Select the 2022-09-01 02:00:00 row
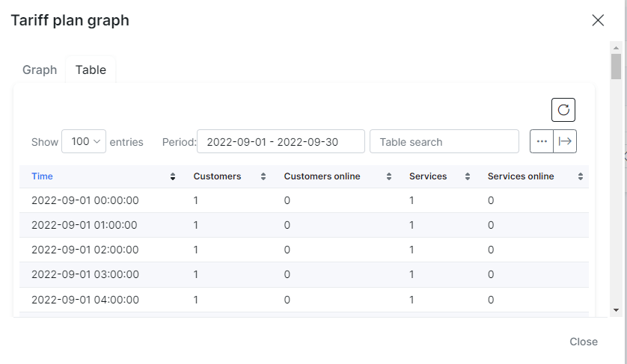This screenshot has width=627, height=364. [304, 250]
